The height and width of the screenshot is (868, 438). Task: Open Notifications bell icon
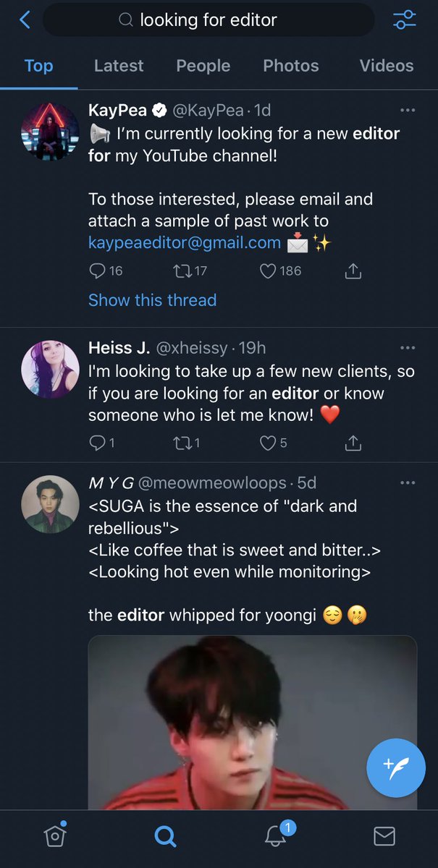[275, 836]
